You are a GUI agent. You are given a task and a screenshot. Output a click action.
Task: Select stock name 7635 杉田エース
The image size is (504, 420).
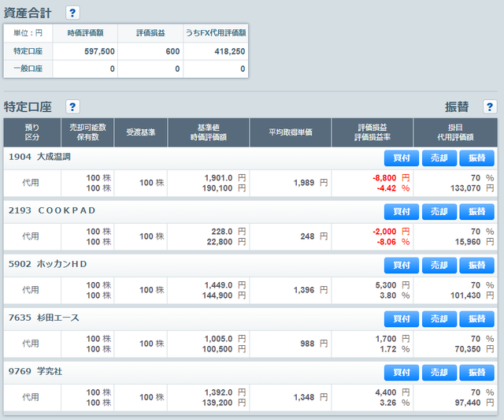tap(44, 318)
